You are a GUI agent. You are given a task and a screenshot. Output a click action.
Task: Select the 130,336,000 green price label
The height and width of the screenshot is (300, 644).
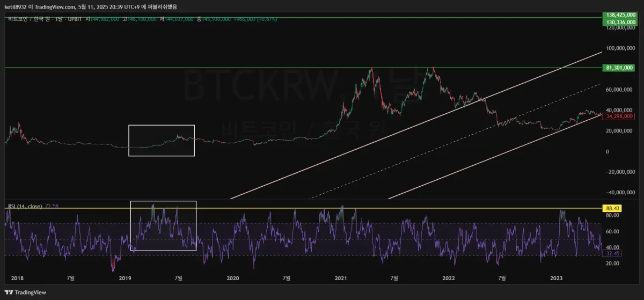click(x=620, y=22)
